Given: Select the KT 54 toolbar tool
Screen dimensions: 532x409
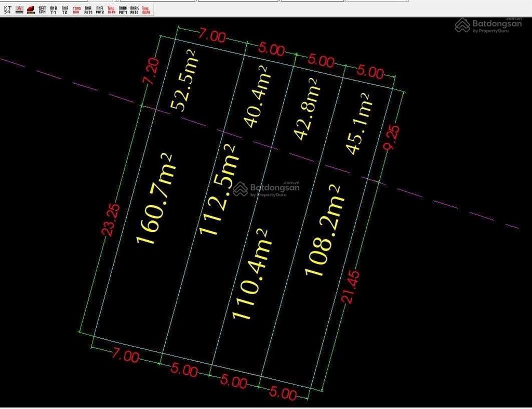Looking at the screenshot, I should tap(8, 8).
